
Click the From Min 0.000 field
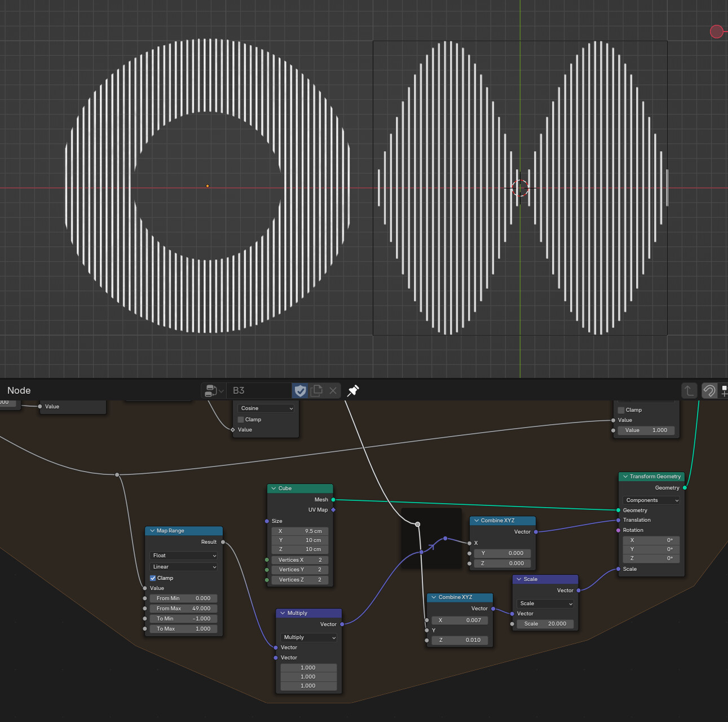click(183, 598)
